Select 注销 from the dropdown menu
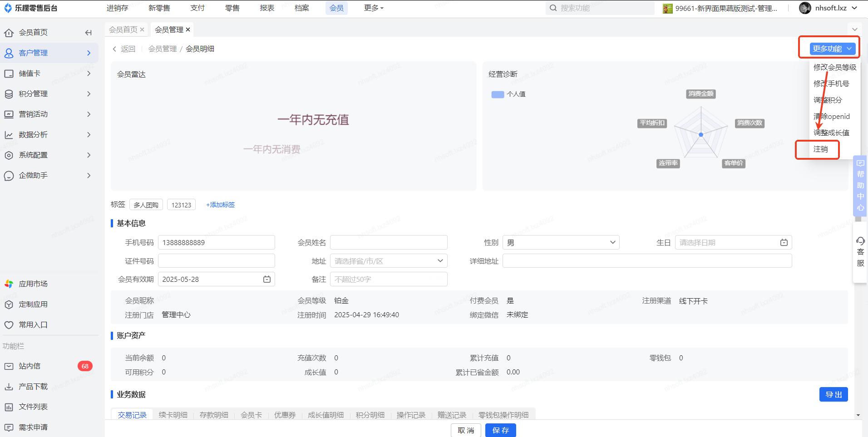 (820, 149)
